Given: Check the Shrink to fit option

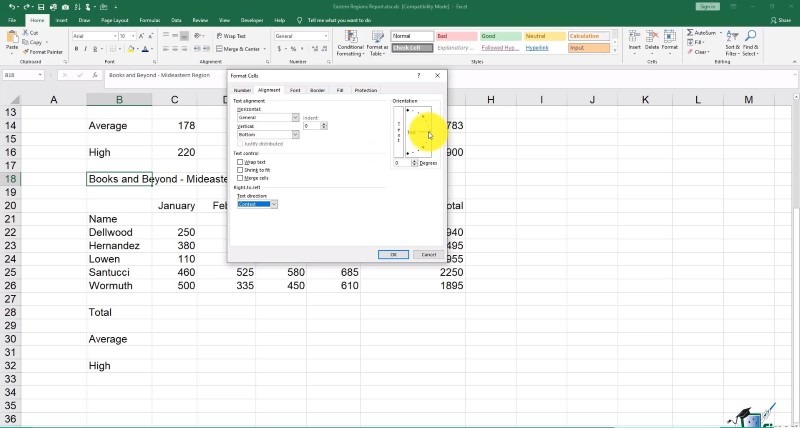Looking at the screenshot, I should pyautogui.click(x=240, y=170).
